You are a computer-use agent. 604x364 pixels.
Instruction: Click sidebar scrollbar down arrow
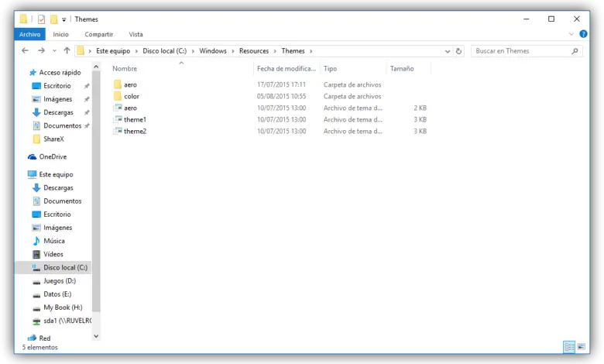click(96, 336)
